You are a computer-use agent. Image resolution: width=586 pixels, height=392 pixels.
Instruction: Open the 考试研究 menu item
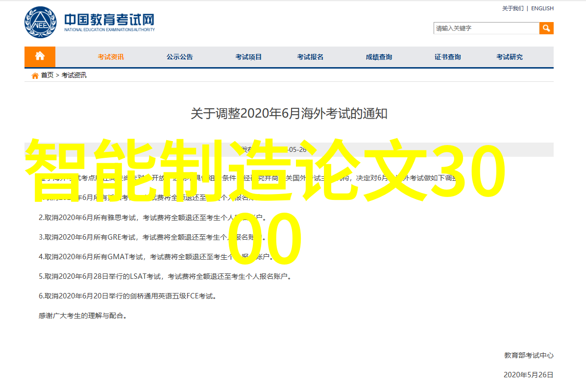[510, 57]
